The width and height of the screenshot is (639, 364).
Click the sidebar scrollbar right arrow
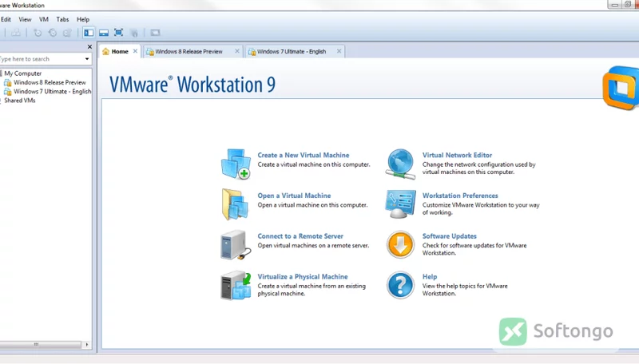click(x=87, y=345)
